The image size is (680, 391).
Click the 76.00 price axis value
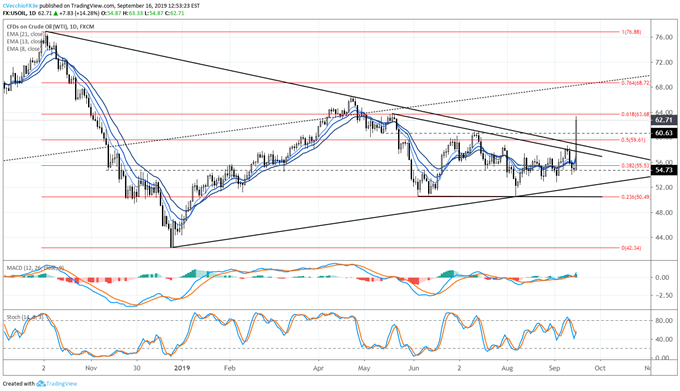(x=664, y=38)
